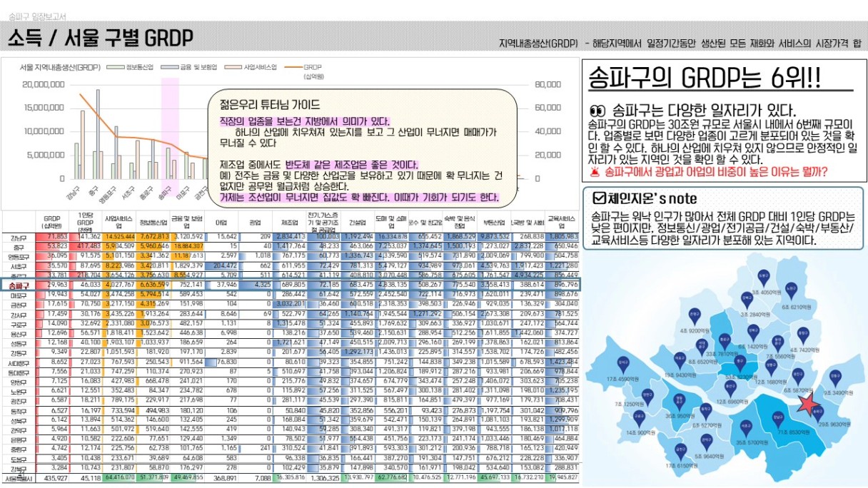The width and height of the screenshot is (868, 488).
Task: Click the '송파구 임장보고서' header text
Action: coord(37,16)
